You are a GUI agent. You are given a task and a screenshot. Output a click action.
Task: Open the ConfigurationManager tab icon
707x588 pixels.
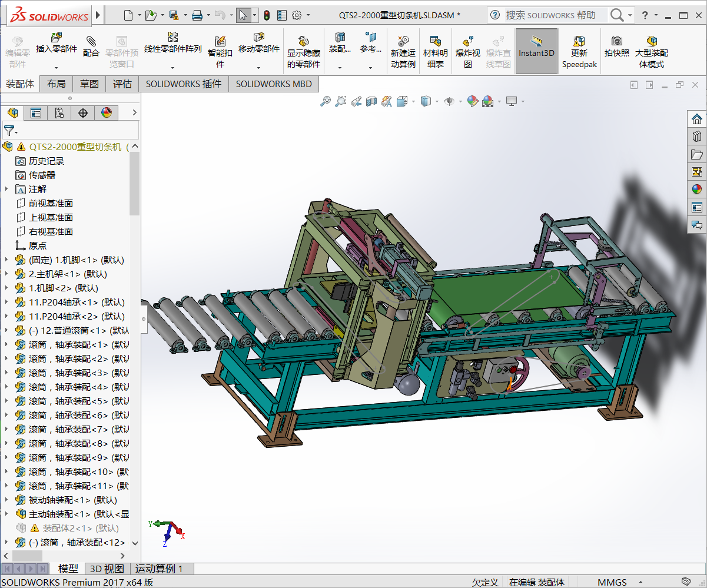pyautogui.click(x=59, y=113)
